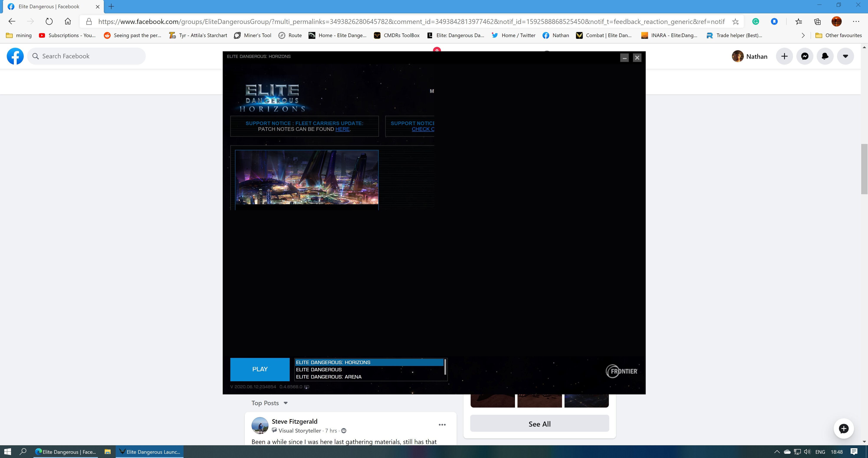Open the Favourites list icon
The image size is (868, 458).
[x=799, y=21]
